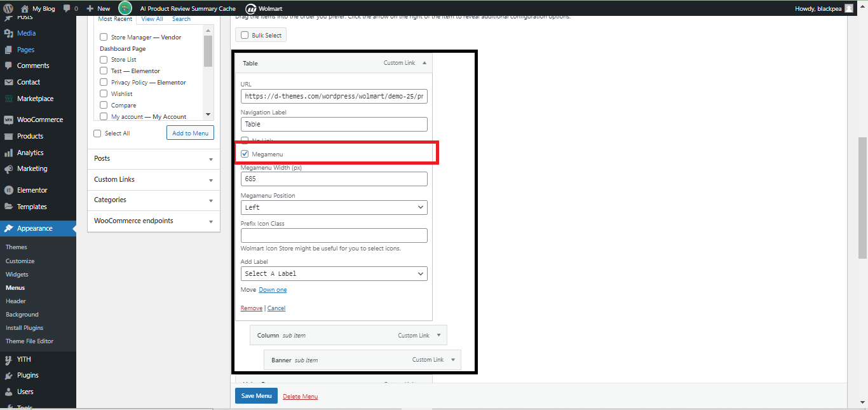Click the WooCommerce sidebar icon
Image resolution: width=868 pixels, height=410 pixels.
8,120
